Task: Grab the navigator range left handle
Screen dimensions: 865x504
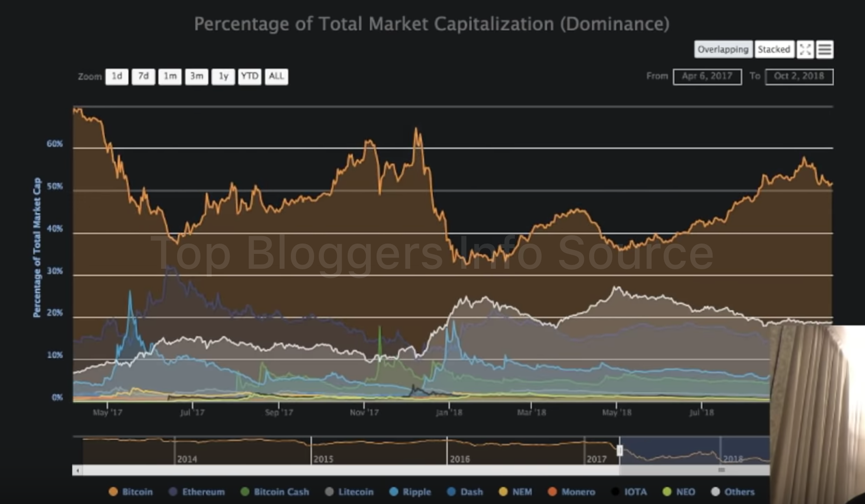Action: coord(620,450)
